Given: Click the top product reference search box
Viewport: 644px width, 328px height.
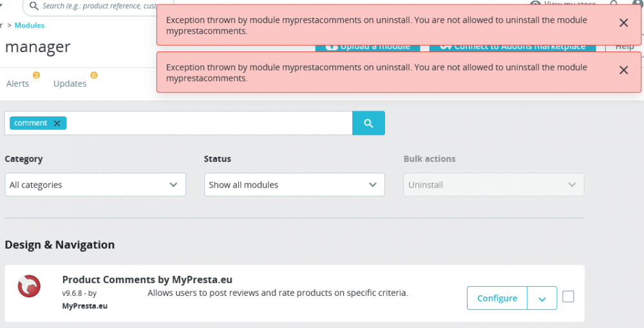Looking at the screenshot, I should pos(103,6).
